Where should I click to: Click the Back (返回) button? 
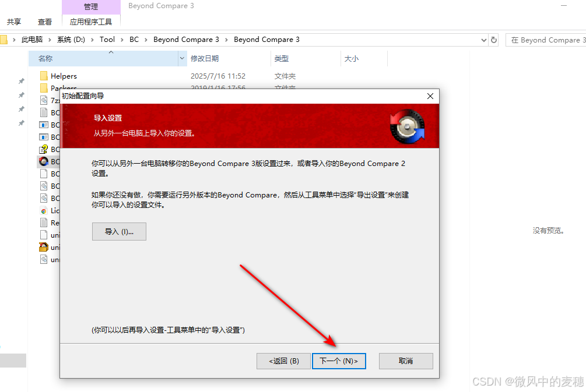(x=283, y=361)
